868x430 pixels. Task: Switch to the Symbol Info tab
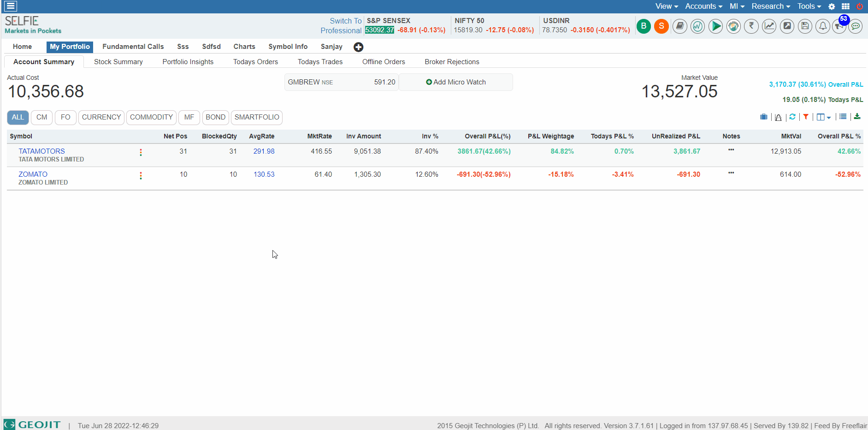coord(288,47)
